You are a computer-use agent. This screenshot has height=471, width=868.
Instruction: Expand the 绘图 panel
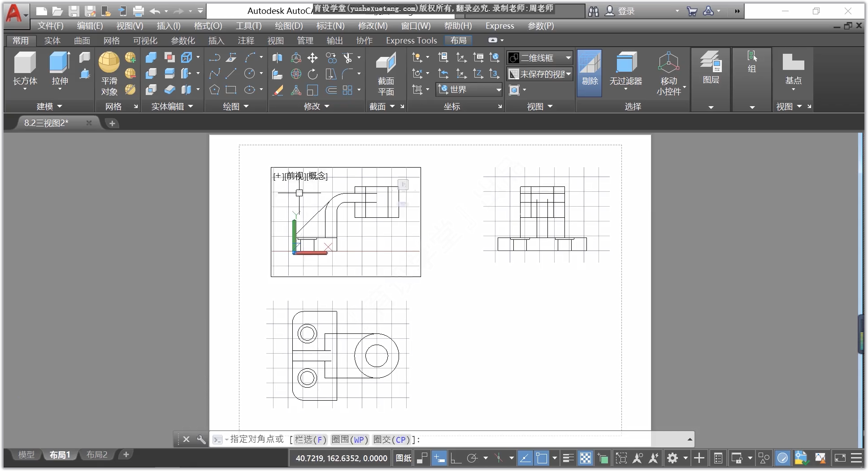tap(236, 107)
